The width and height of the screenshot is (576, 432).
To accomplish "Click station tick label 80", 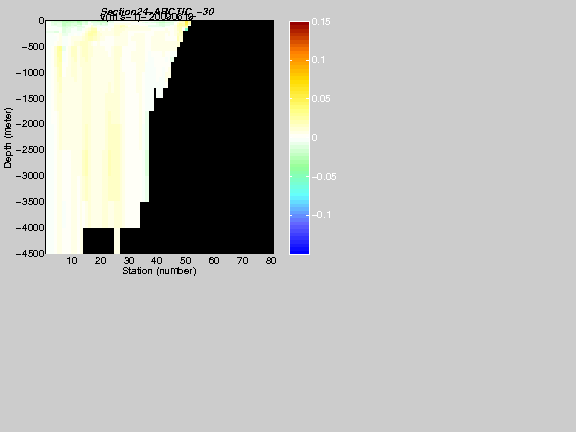I will [x=271, y=261].
